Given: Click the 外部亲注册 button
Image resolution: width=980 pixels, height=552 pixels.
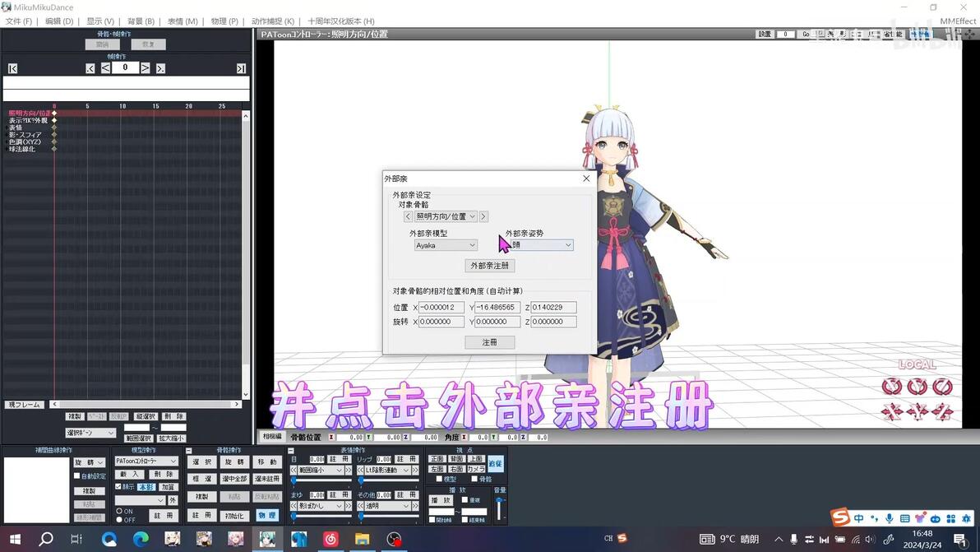Looking at the screenshot, I should coord(489,266).
